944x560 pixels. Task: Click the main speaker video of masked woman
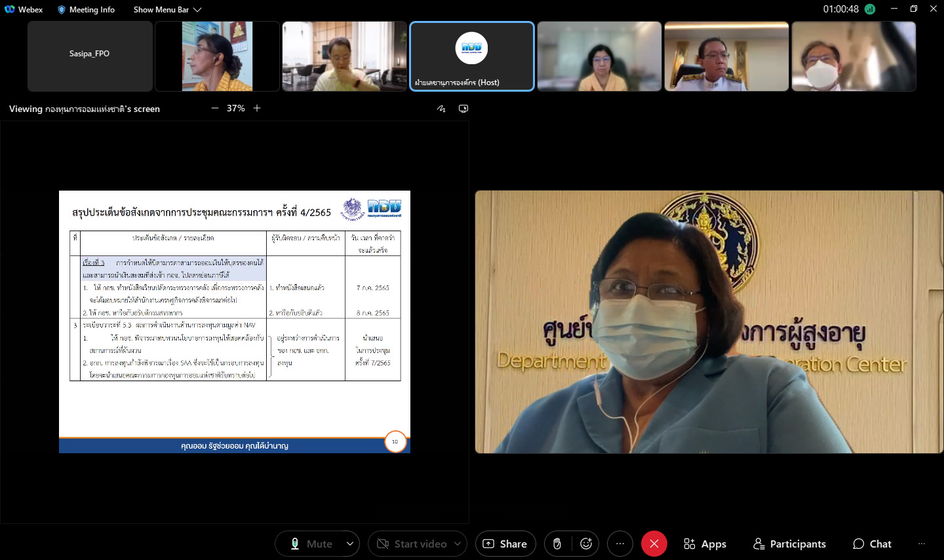pos(709,322)
